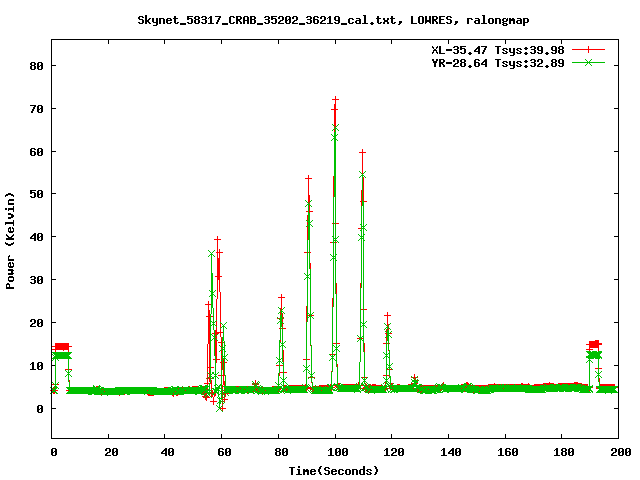Click the red peak marker near 39 Kelvin at 58 seconds
The height and width of the screenshot is (480, 640).
tap(218, 239)
